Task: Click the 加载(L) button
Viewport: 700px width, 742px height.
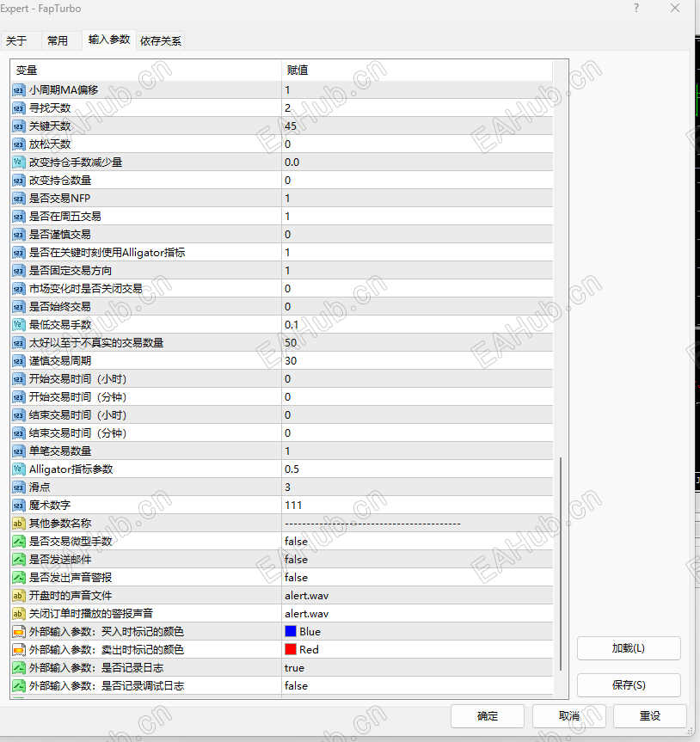Action: point(629,648)
